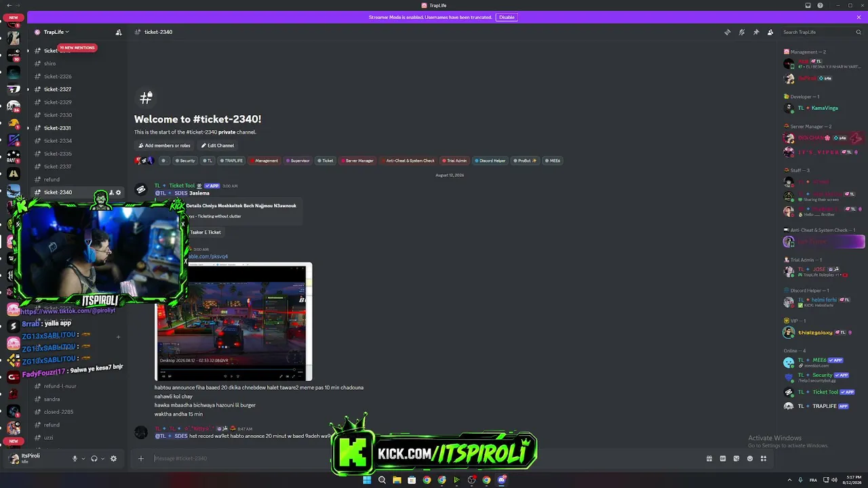Open the gift icon in message bar

point(709,459)
